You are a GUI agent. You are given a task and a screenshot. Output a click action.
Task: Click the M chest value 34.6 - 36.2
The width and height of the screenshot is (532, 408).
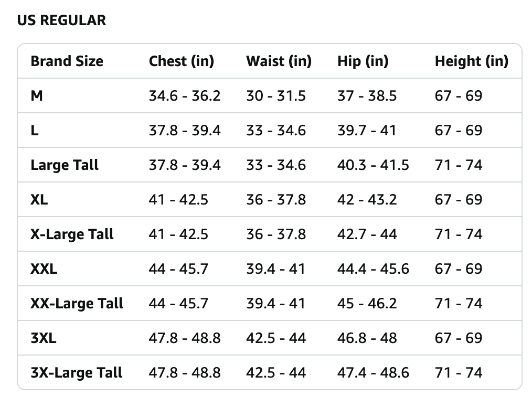185,95
